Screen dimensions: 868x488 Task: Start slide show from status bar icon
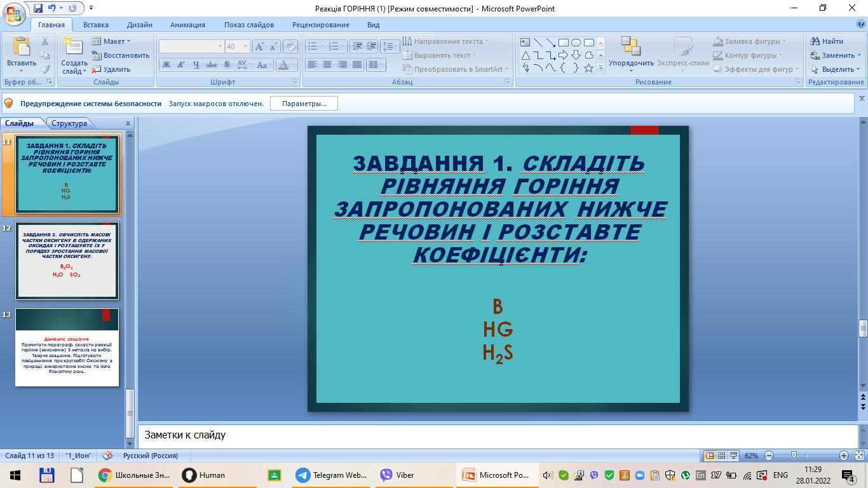click(x=733, y=456)
